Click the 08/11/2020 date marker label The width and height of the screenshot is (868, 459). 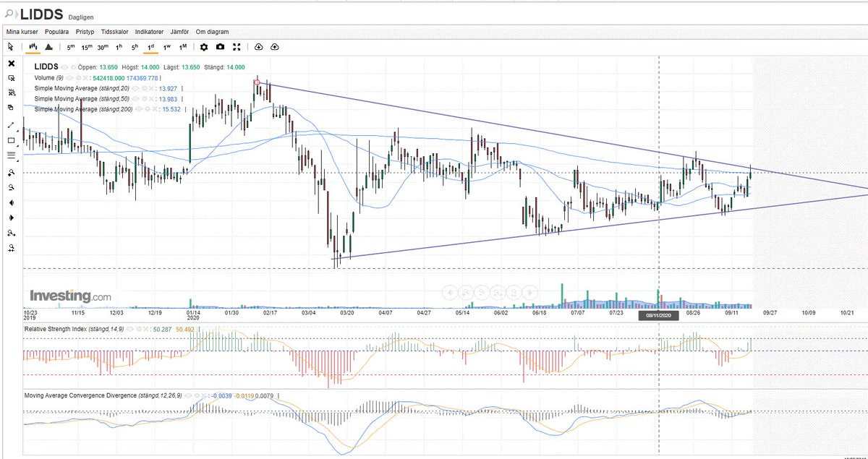click(658, 316)
